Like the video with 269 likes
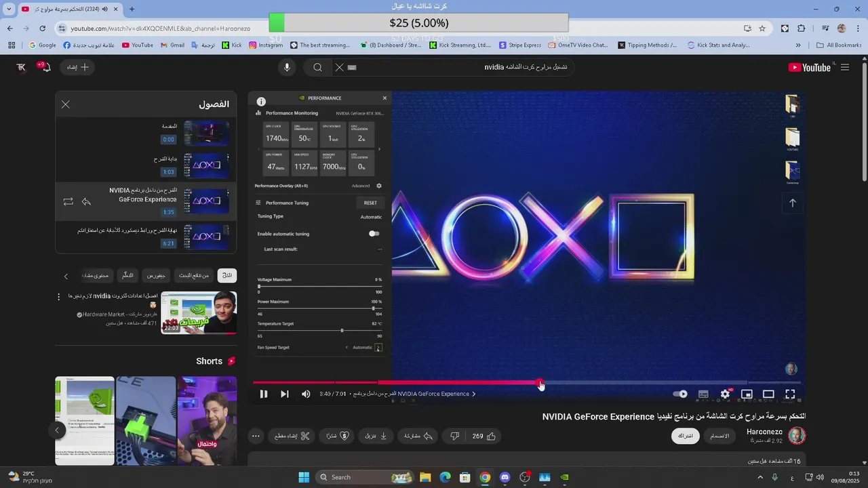Screen dimensions: 868x488 pyautogui.click(x=484, y=436)
